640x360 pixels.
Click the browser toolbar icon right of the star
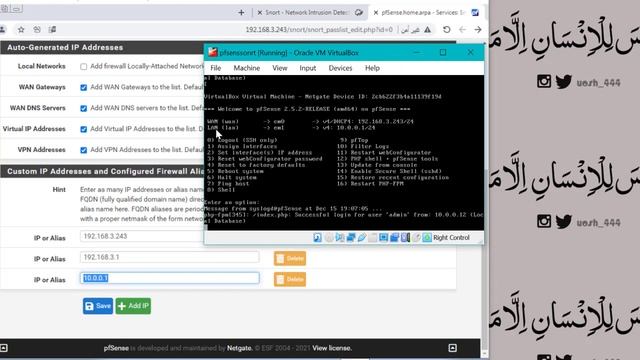tap(37, 29)
